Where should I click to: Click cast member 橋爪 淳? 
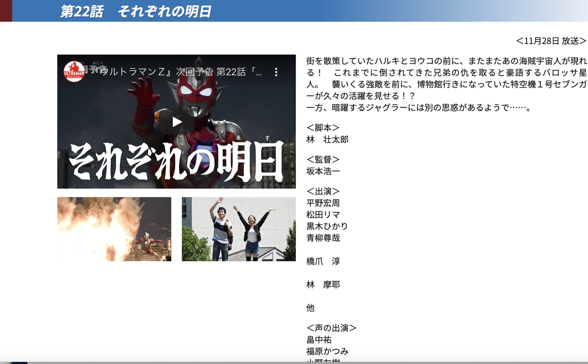point(323,261)
